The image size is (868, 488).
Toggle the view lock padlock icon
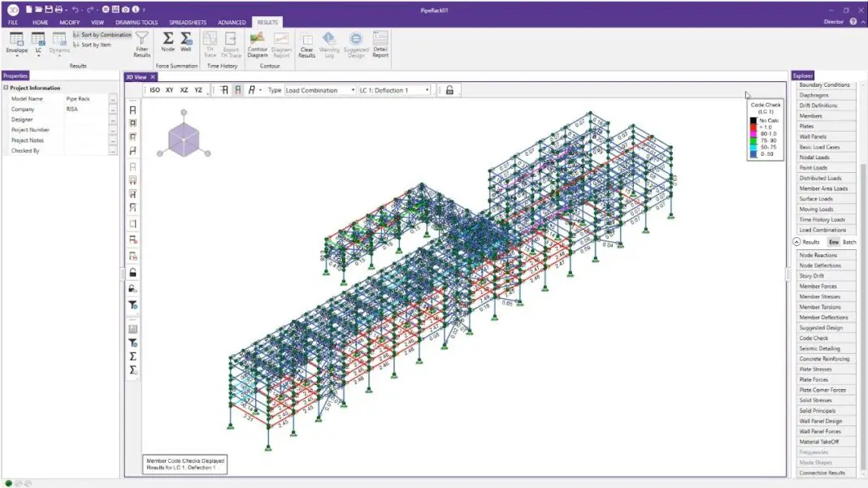[449, 89]
